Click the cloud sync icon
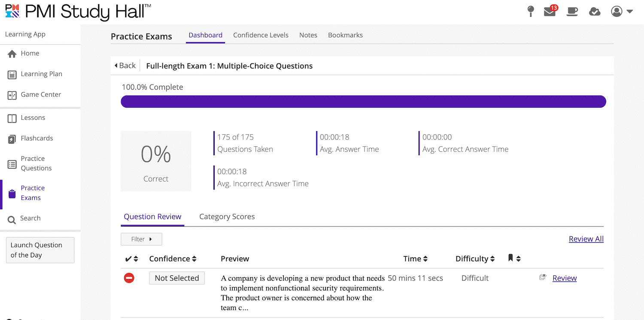The image size is (644, 320). tap(595, 12)
